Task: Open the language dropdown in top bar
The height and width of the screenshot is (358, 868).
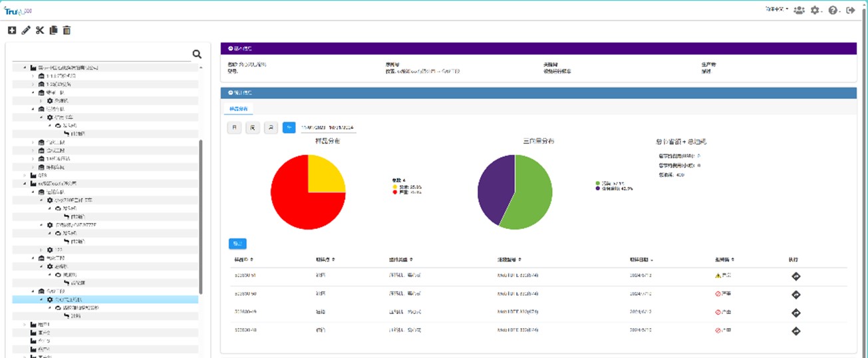Action: pos(776,9)
